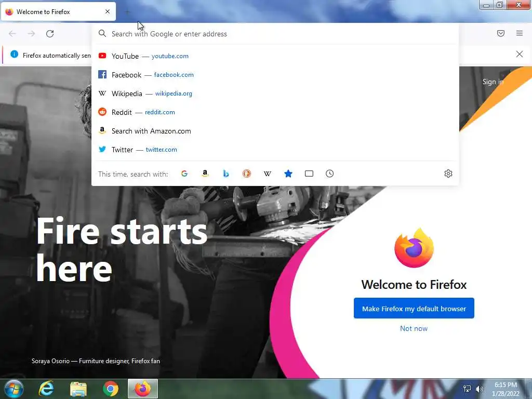Reload the current page
The height and width of the screenshot is (399, 532).
click(50, 34)
